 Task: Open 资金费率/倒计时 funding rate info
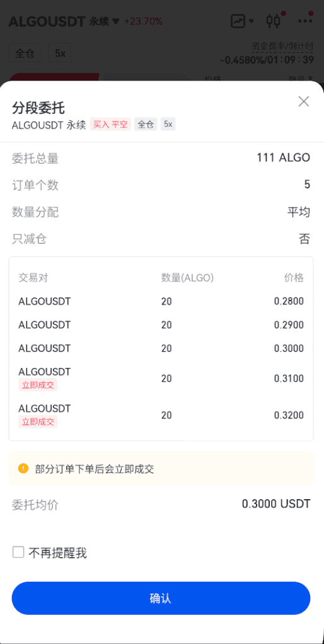282,45
